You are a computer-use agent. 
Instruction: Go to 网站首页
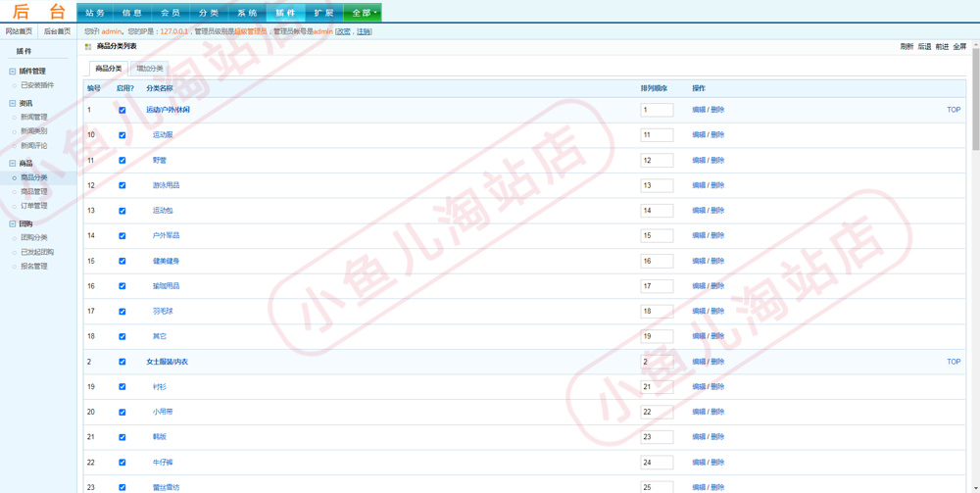(19, 31)
